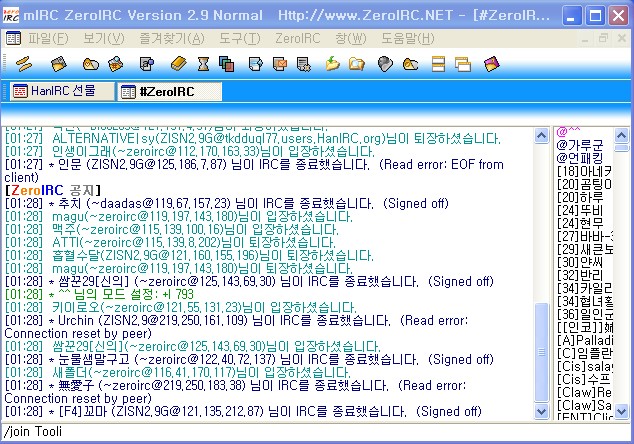The image size is (634, 444).
Task: Click the nickname list scroll-up arrow
Action: click(x=621, y=135)
